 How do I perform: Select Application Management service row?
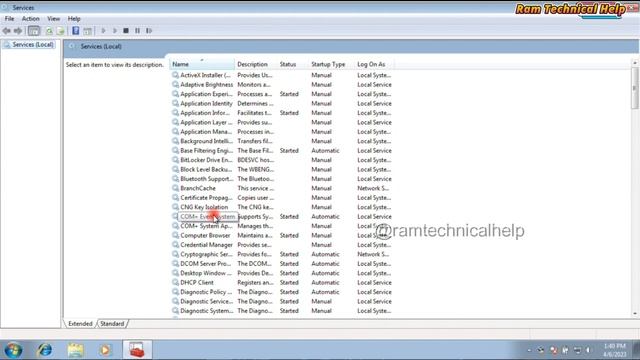point(282,131)
